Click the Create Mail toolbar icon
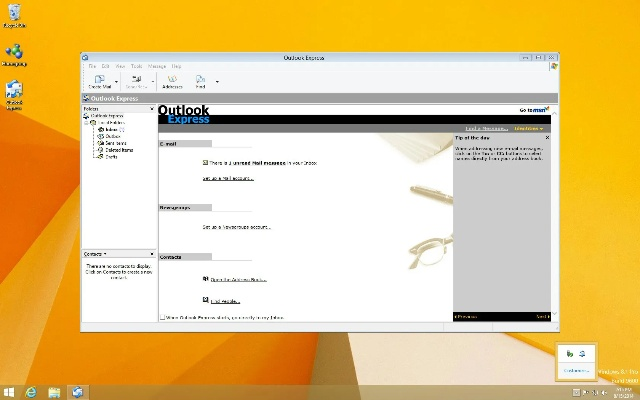The width and height of the screenshot is (640, 400). (100, 81)
